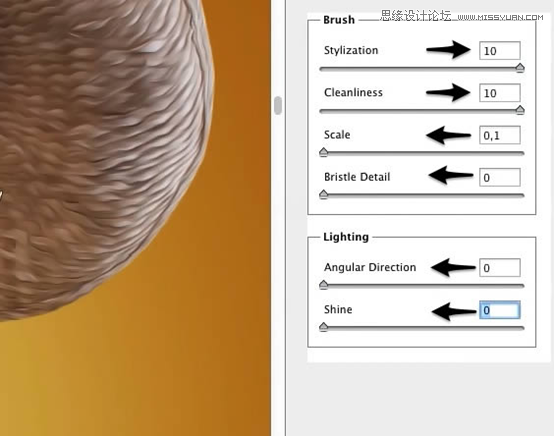
Task: Click the Cleanliness value field
Action: tap(500, 93)
